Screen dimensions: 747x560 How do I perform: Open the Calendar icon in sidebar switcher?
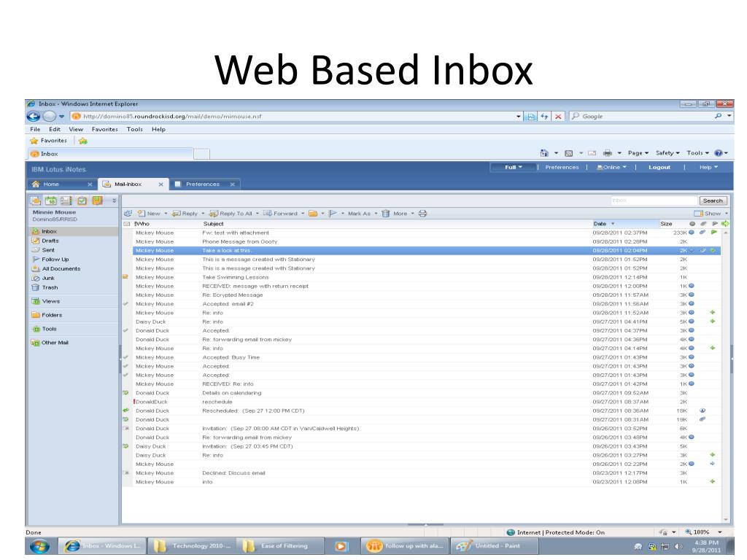(x=51, y=201)
